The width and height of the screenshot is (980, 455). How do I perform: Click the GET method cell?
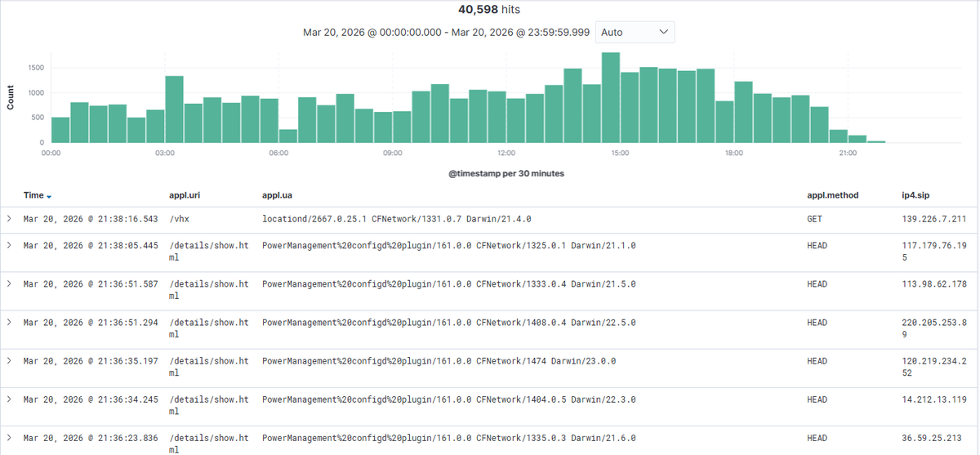[814, 219]
